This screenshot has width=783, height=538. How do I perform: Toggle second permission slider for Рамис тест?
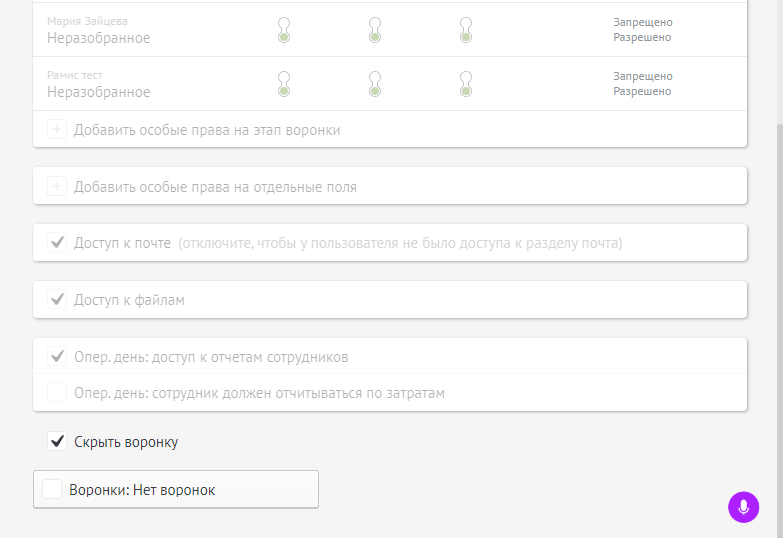coord(375,84)
